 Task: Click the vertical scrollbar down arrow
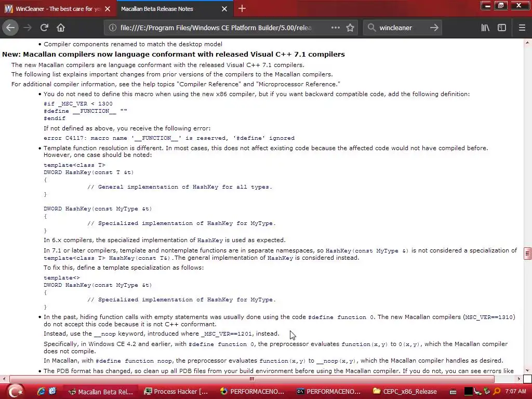[527, 370]
